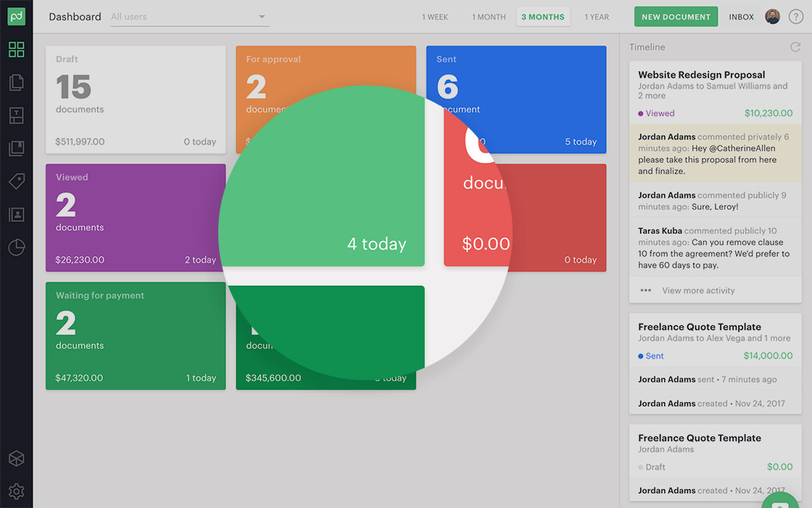Open the INBOX link

tap(741, 17)
